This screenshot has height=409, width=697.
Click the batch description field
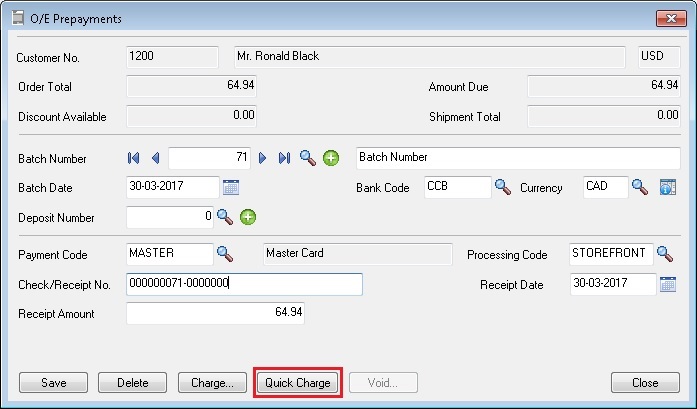coord(518,158)
